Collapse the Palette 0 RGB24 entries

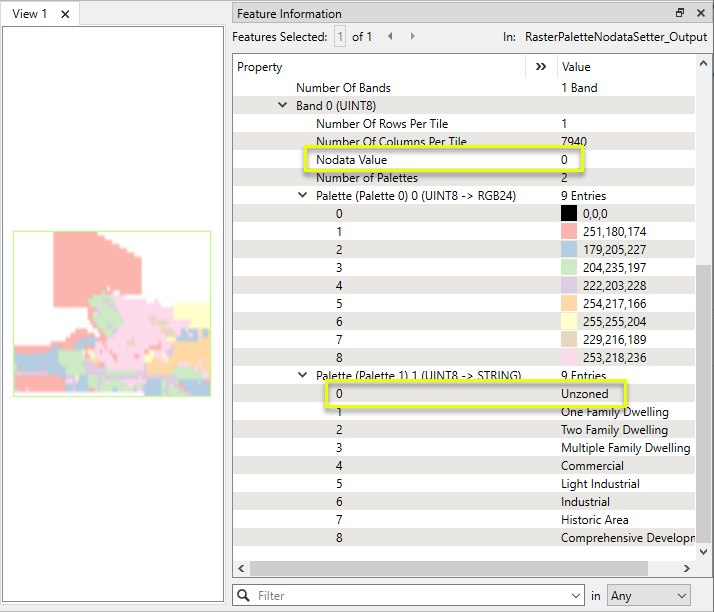click(303, 196)
